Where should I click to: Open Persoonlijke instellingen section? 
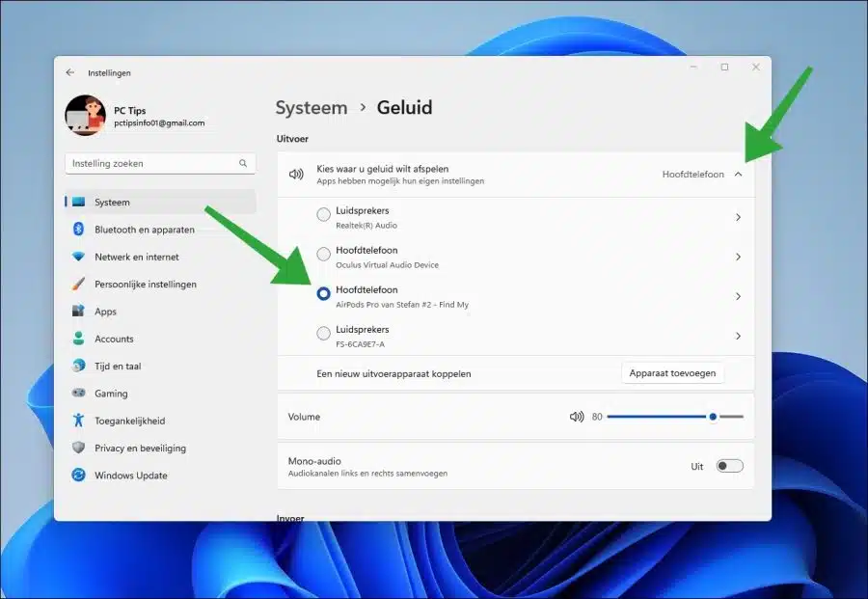pos(160,284)
